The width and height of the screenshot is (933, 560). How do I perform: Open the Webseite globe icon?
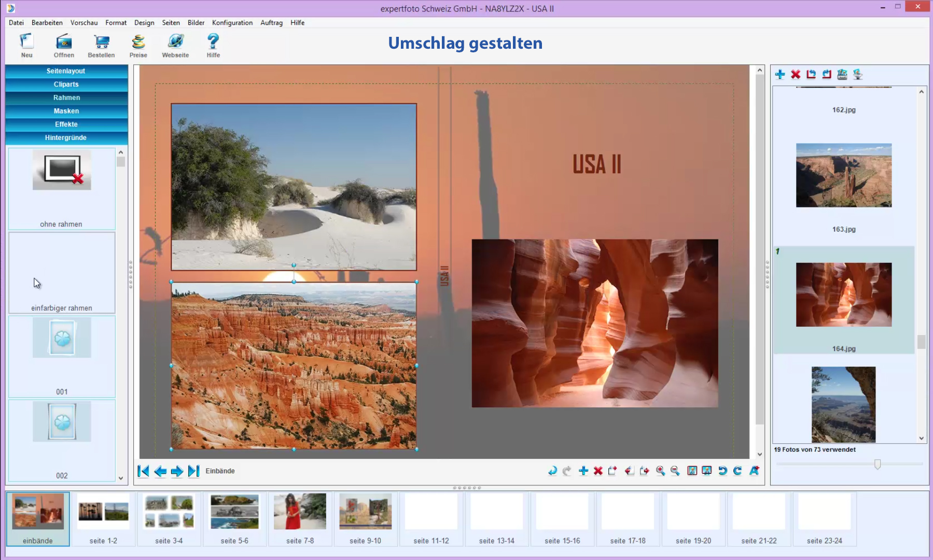click(x=176, y=41)
